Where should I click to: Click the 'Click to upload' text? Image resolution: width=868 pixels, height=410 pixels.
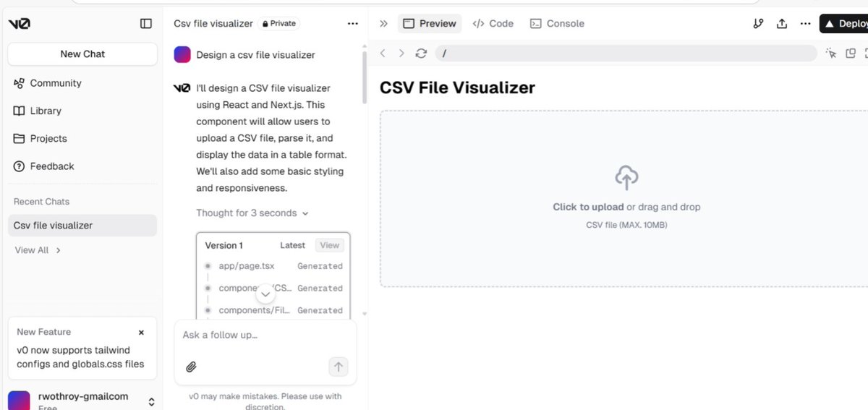tap(588, 207)
